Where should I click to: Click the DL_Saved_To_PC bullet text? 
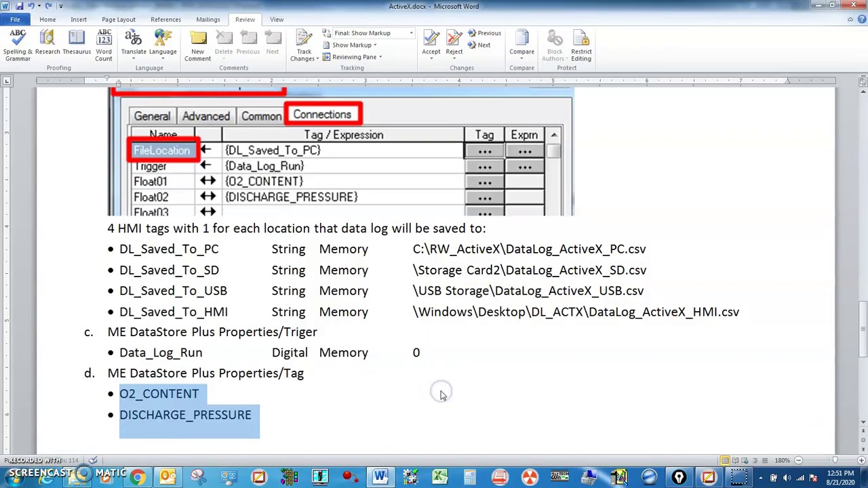point(169,249)
